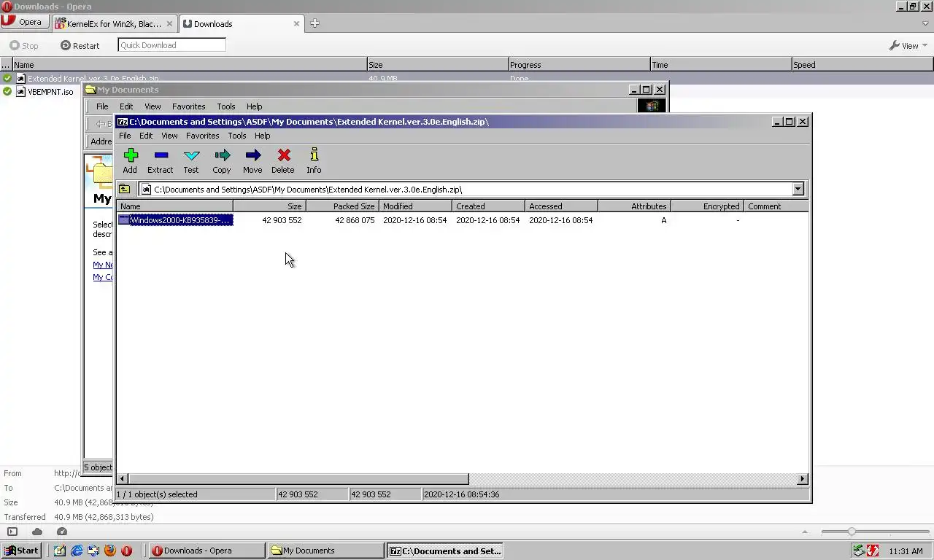
Task: Open the 7-Zip Edit menu
Action: (x=146, y=136)
